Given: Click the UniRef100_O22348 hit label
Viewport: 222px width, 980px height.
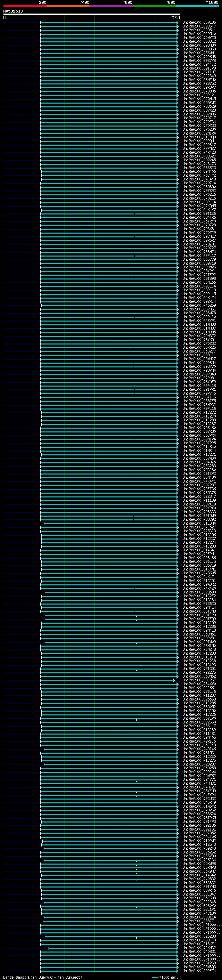Looking at the screenshot, I should 199,902.
